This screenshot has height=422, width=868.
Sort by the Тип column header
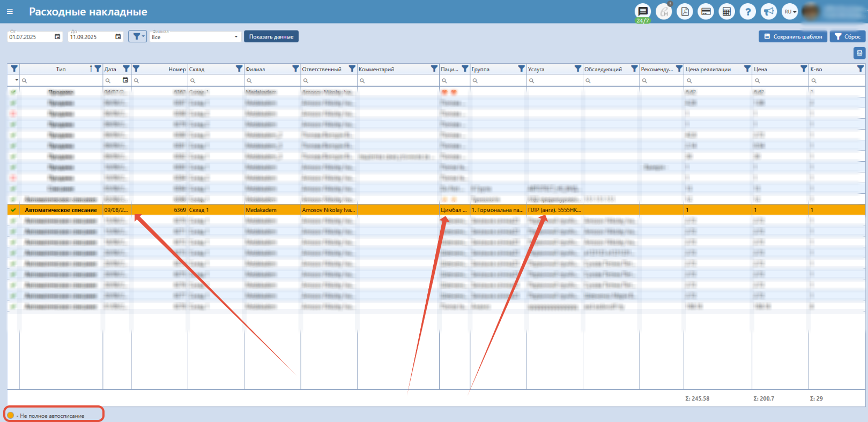coord(61,69)
